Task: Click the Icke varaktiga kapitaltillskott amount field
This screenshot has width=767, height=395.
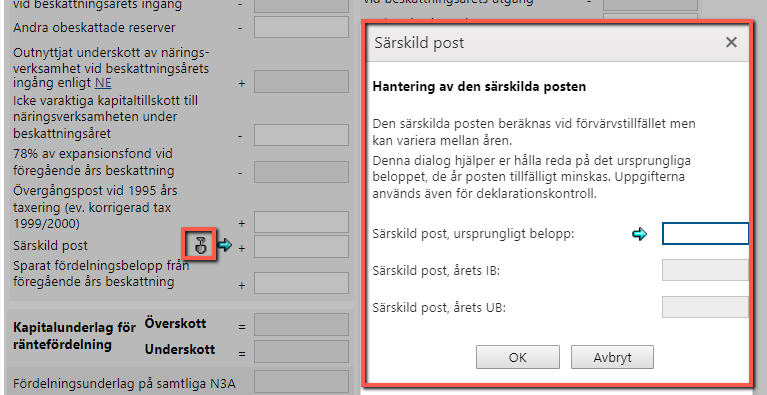Action: pos(301,135)
